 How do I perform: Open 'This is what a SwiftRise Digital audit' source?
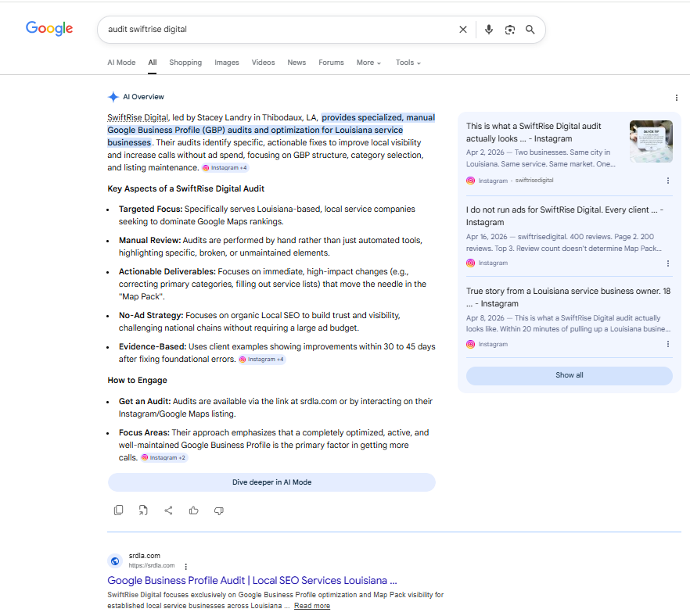(x=534, y=132)
